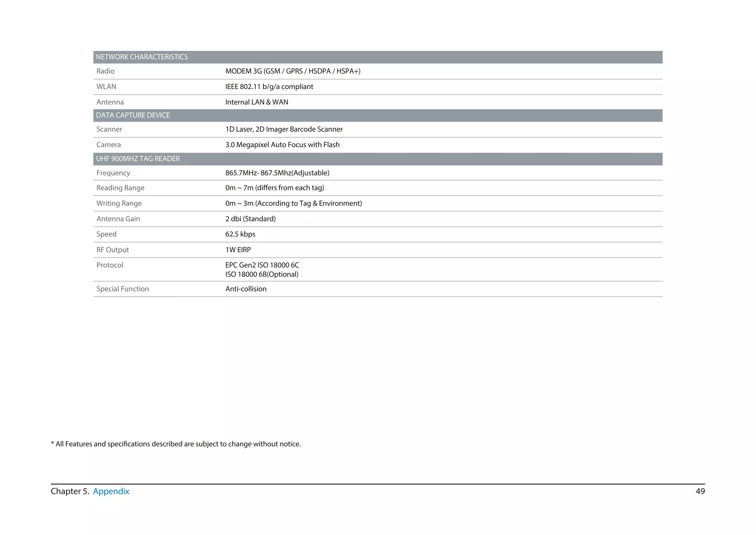The height and width of the screenshot is (535, 756).
Task: Click the 62.5 kbps speed value
Action: pos(240,234)
